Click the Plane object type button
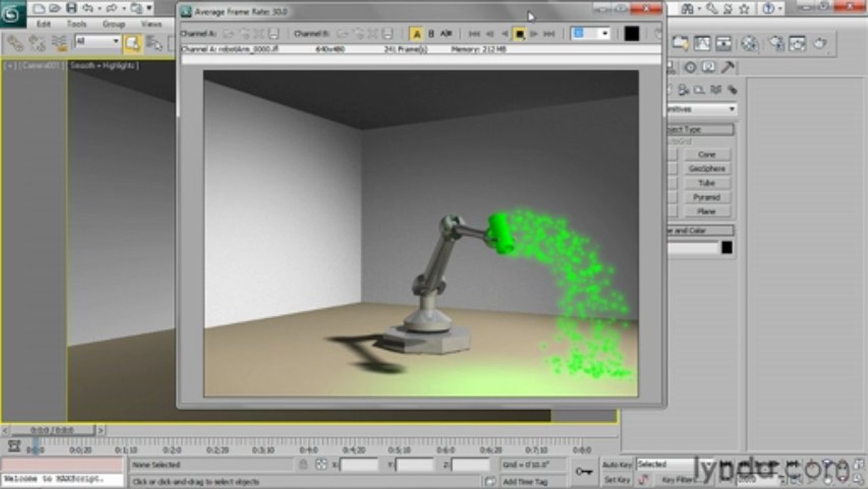The height and width of the screenshot is (489, 868). click(706, 212)
